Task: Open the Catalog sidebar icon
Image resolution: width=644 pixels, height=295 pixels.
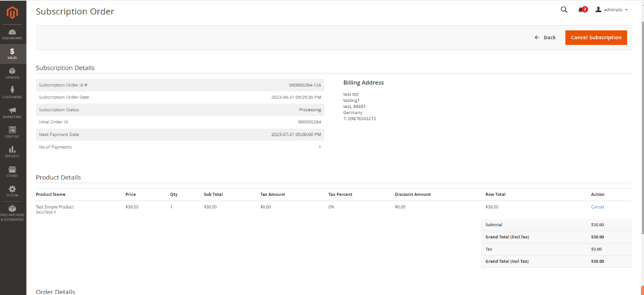Action: (x=12, y=73)
